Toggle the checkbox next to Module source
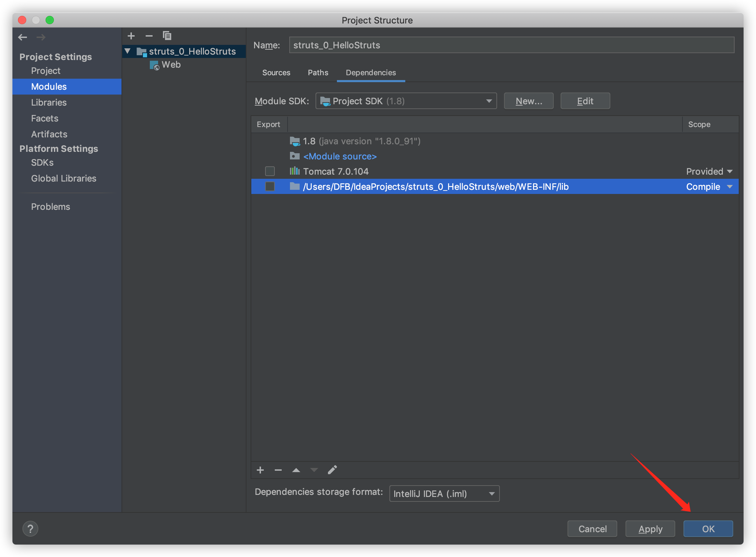756x557 pixels. 269,156
